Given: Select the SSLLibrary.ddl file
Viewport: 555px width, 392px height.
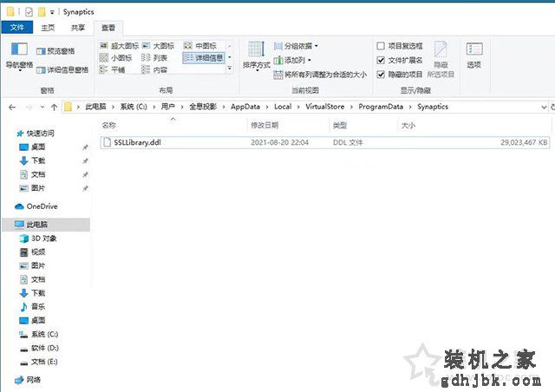Looking at the screenshot, I should point(324,142).
